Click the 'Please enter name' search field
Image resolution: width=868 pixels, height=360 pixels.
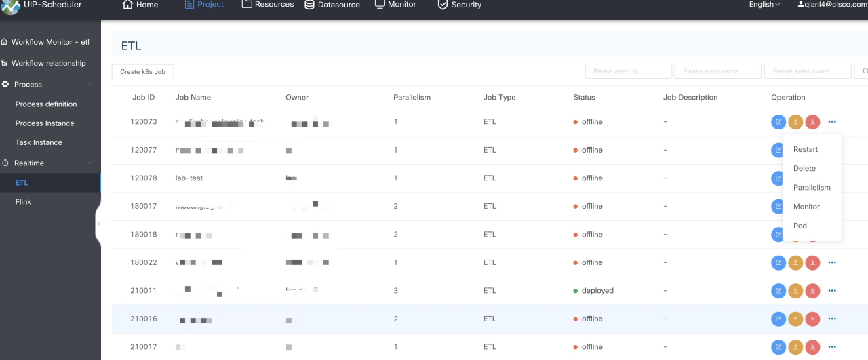pyautogui.click(x=717, y=71)
